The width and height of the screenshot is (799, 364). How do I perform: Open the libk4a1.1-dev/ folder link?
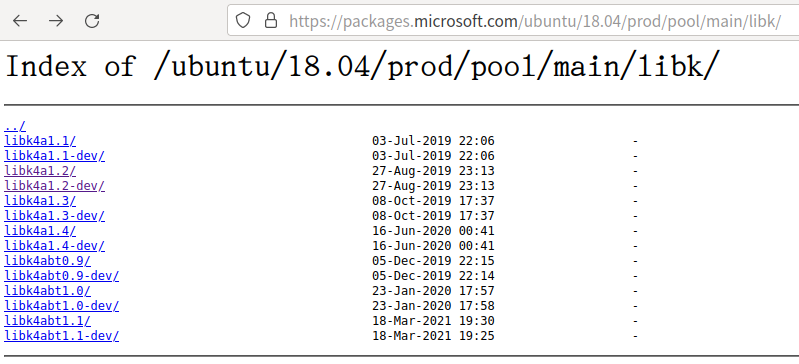coord(55,155)
